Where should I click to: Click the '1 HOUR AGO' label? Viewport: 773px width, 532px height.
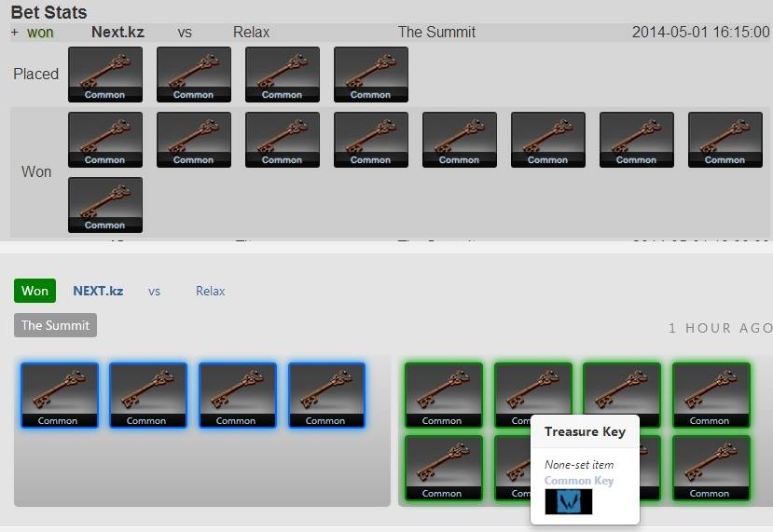[720, 328]
